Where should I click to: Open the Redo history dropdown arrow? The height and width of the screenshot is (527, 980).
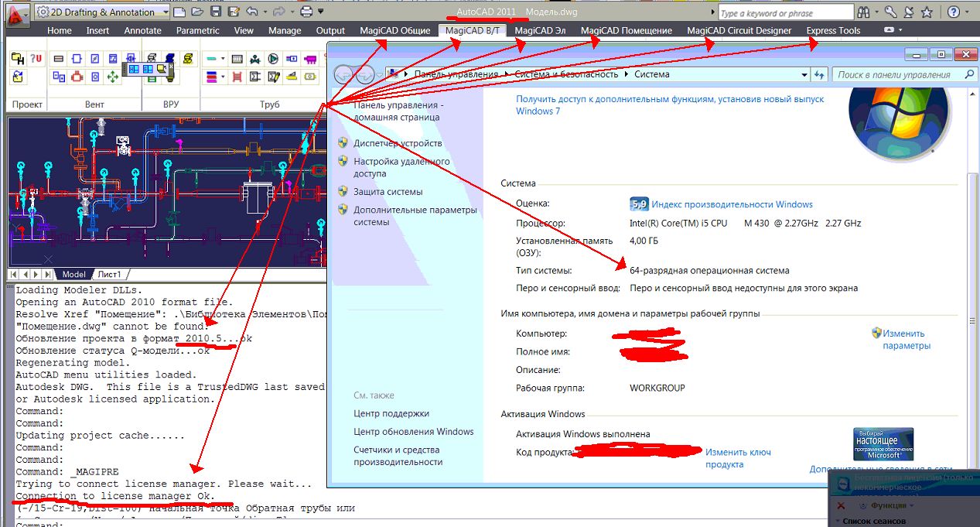(292, 12)
